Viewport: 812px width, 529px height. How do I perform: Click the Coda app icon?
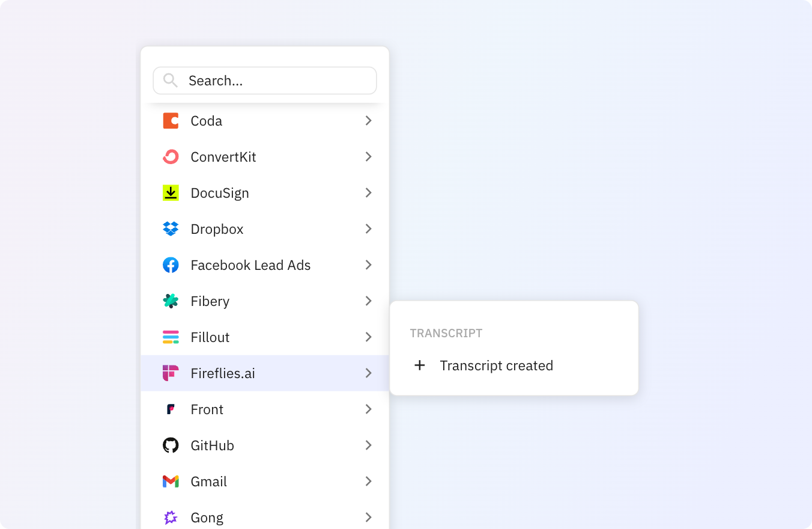(171, 121)
